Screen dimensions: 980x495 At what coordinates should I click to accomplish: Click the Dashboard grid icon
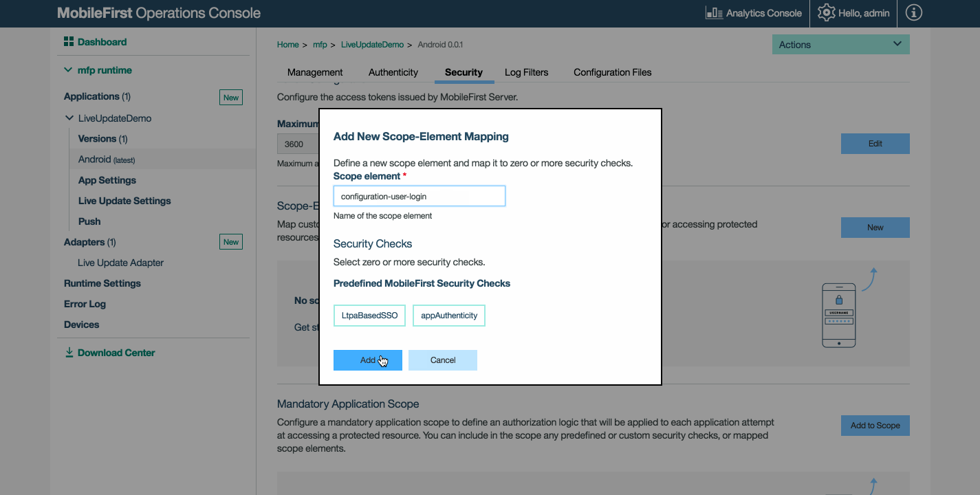(69, 42)
